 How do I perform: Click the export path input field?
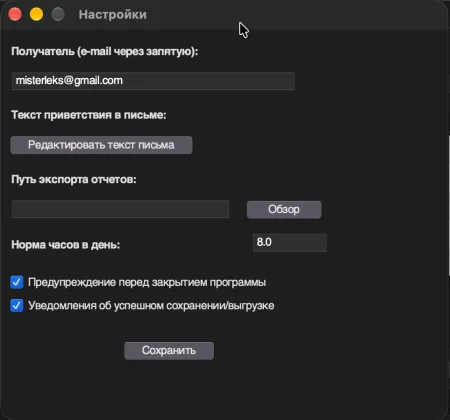pos(120,209)
